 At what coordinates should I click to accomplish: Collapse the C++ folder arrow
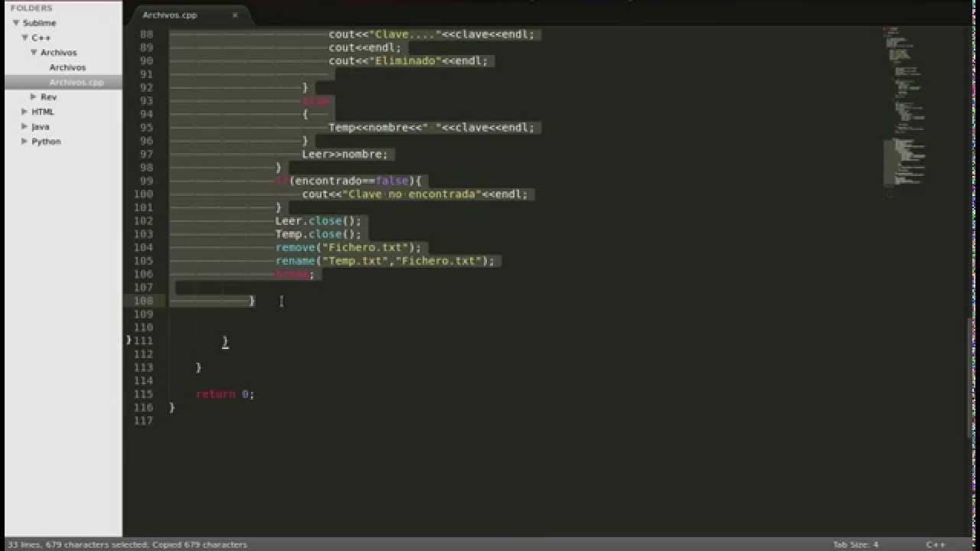tap(25, 37)
